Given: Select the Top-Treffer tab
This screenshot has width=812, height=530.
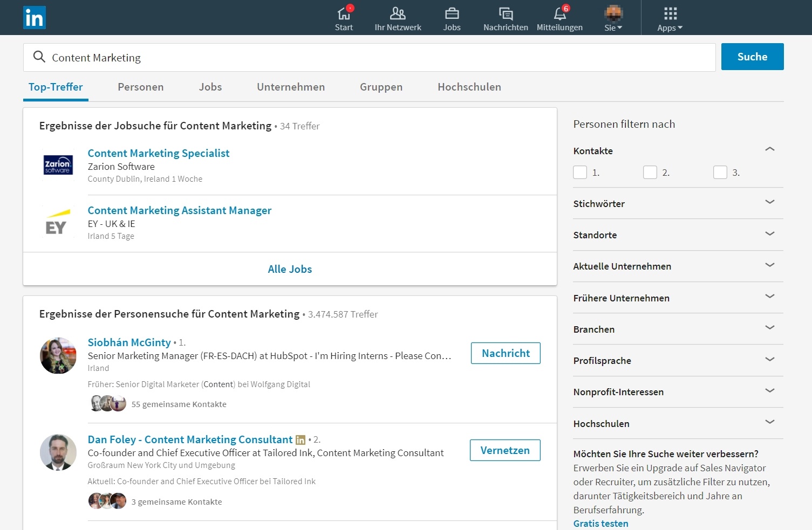Looking at the screenshot, I should (56, 87).
